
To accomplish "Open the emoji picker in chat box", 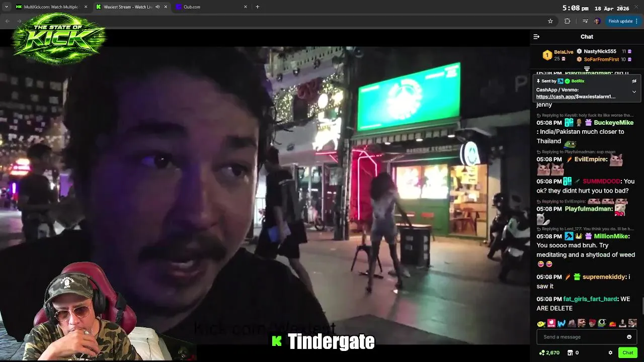I will click(629, 337).
